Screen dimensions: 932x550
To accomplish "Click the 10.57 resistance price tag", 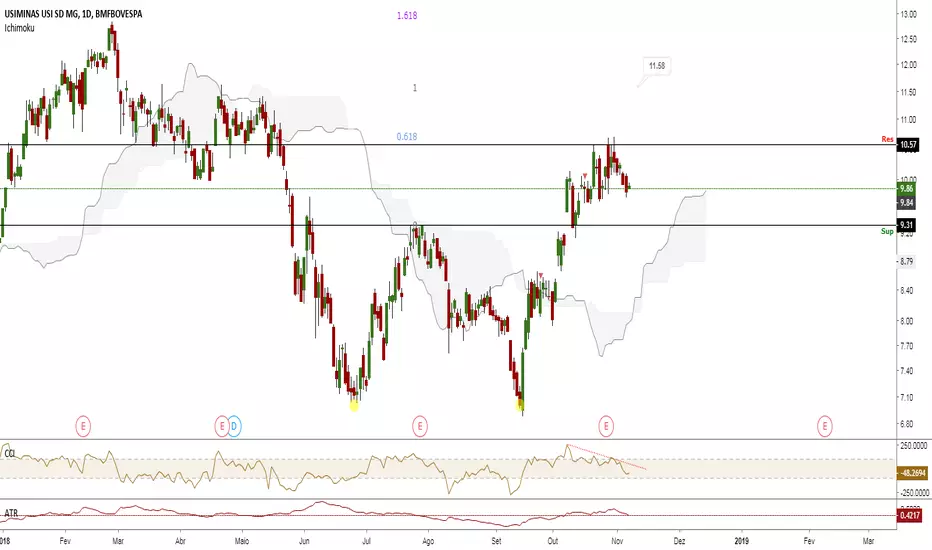I will pyautogui.click(x=908, y=144).
